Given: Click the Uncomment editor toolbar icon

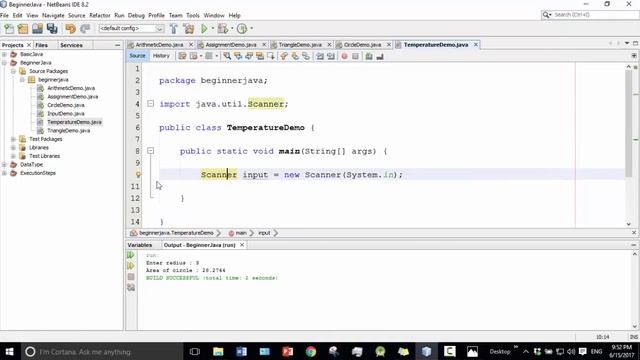Looking at the screenshot, I should (x=380, y=56).
